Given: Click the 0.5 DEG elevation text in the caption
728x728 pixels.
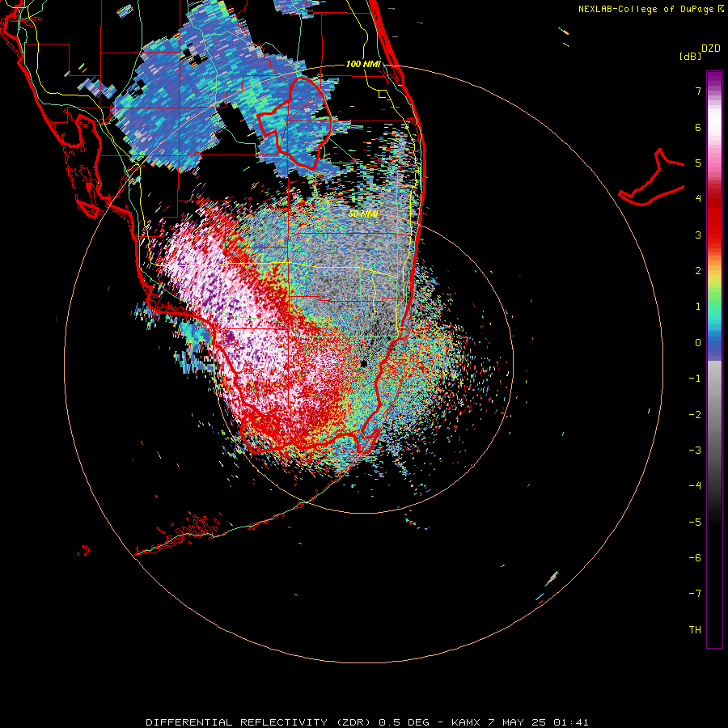Looking at the screenshot, I should click(405, 722).
